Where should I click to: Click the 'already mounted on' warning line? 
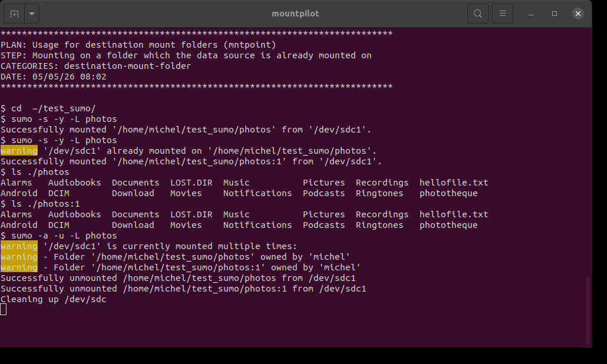pos(189,151)
